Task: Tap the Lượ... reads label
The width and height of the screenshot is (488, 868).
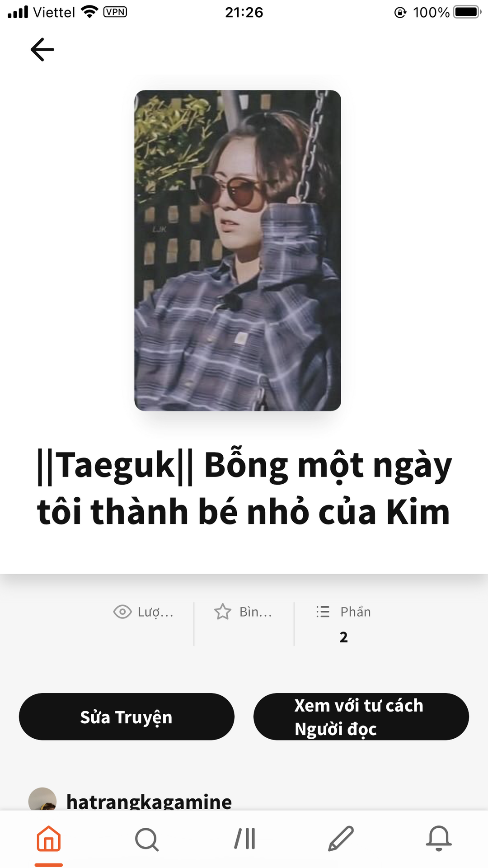Action: tap(155, 612)
